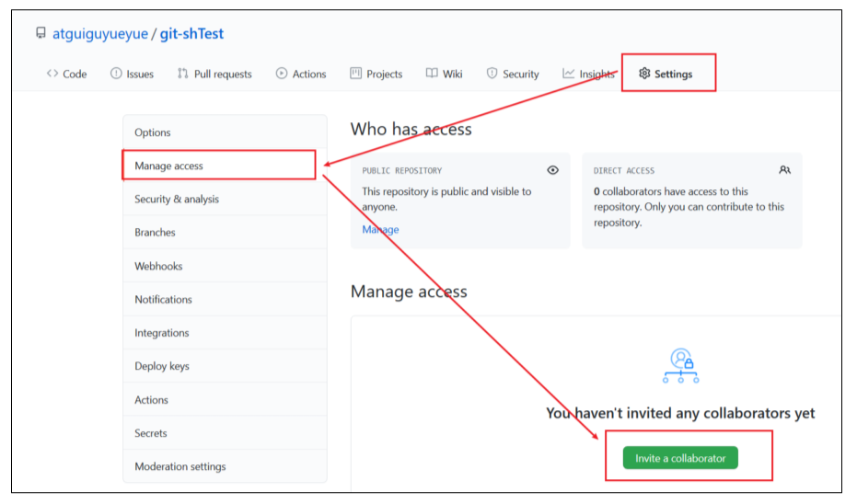The image size is (857, 504).
Task: Open the Issues tab
Action: (133, 74)
